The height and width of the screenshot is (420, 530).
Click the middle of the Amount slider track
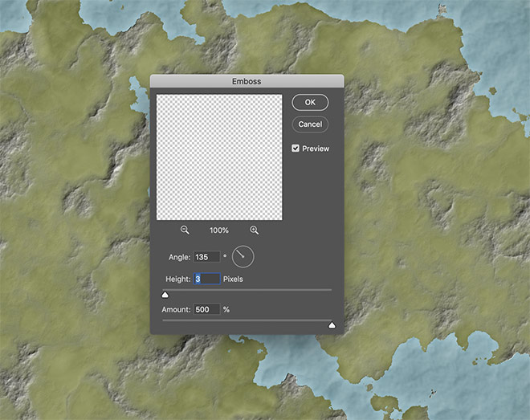pos(247,320)
